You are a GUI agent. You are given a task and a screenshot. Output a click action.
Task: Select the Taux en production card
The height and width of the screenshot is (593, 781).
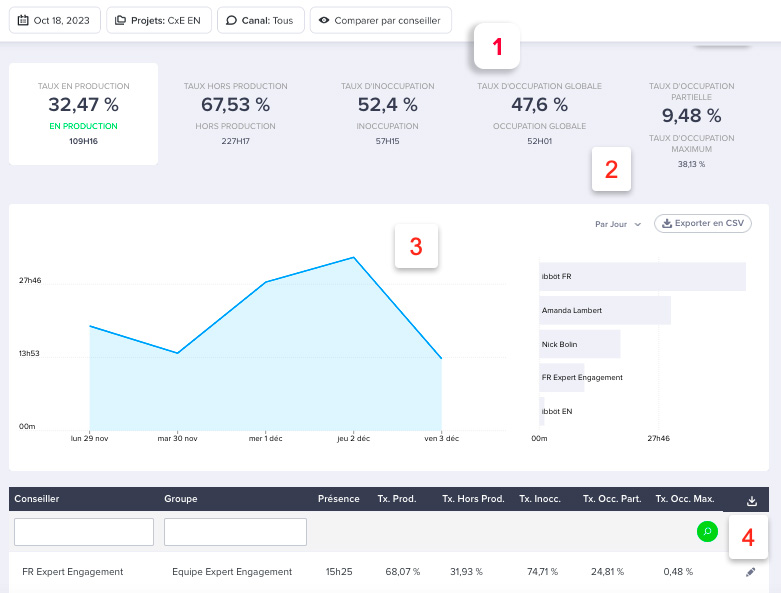coord(83,114)
